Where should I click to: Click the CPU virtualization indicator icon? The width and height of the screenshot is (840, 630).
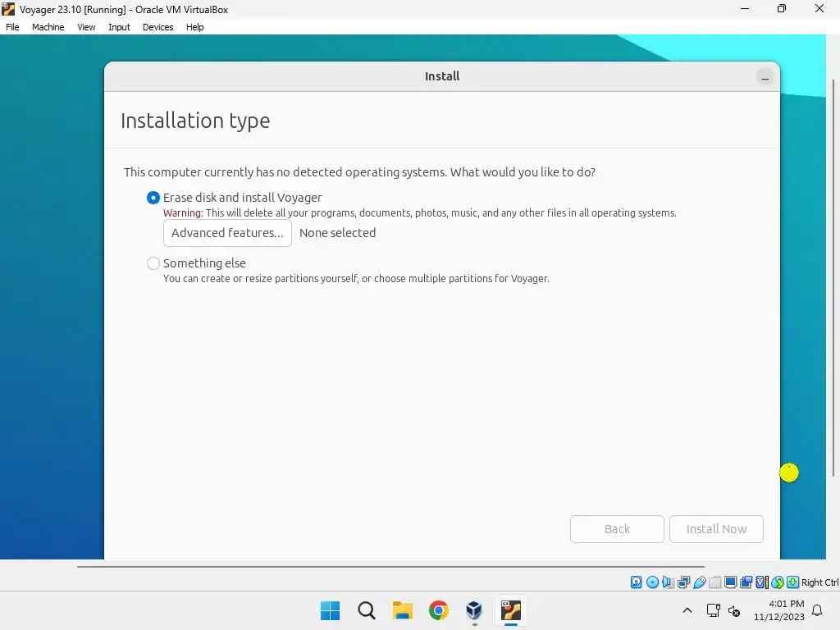coord(761,582)
